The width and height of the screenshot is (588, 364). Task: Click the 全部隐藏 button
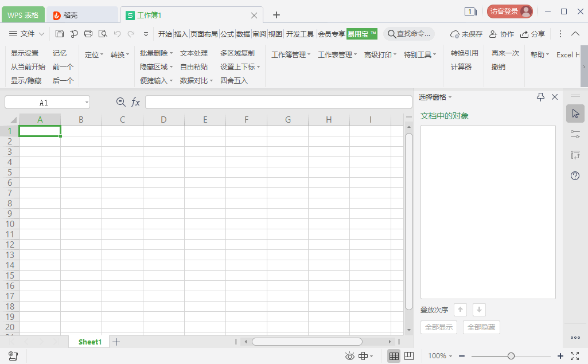(x=481, y=327)
